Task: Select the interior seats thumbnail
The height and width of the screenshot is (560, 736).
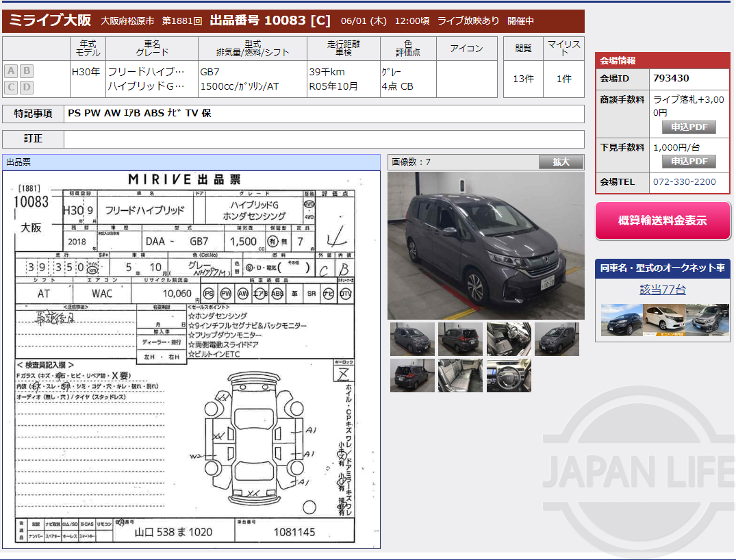Action: click(x=460, y=375)
